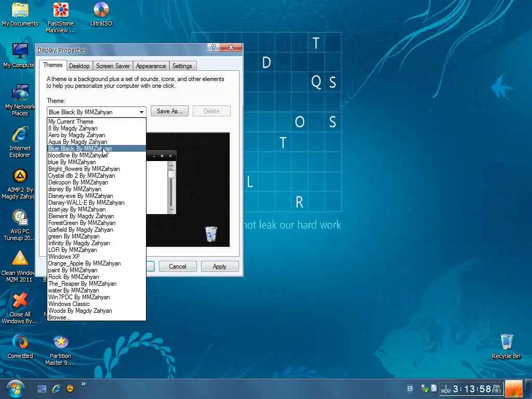
Task: Switch to the Themes tab
Action: (52, 65)
